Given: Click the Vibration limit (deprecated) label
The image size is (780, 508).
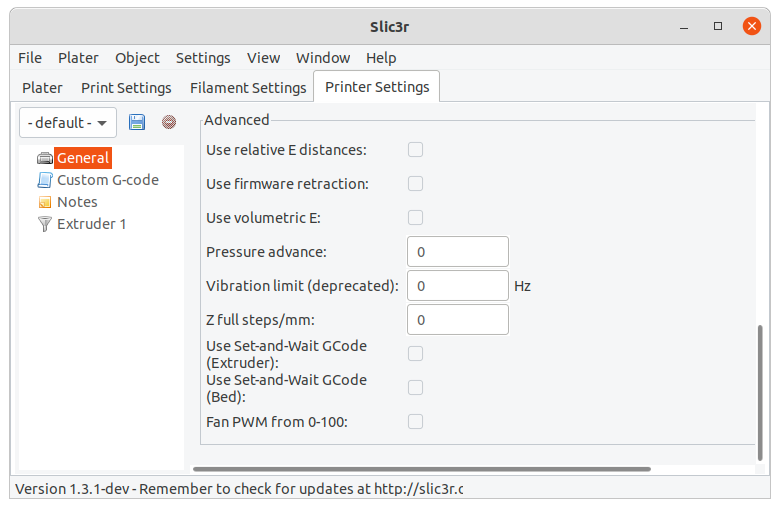Looking at the screenshot, I should (x=302, y=286).
